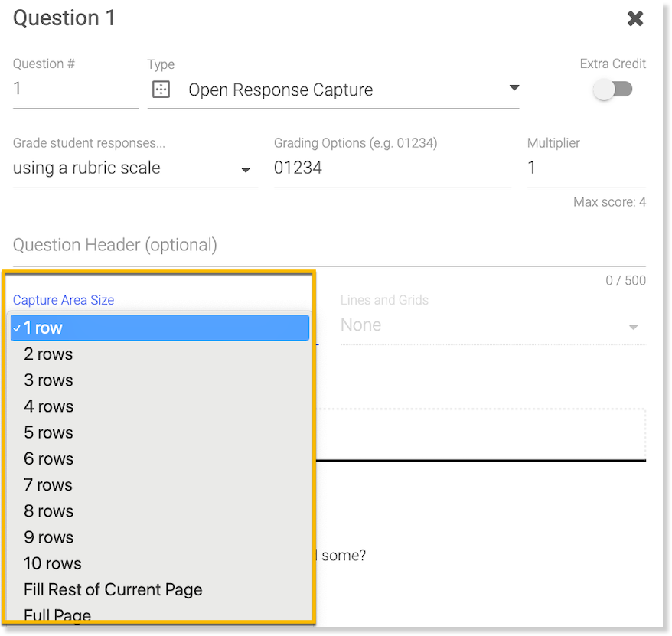Expand the Grade student responses dropdown
Viewport: 672px width, 636px height.
(246, 170)
